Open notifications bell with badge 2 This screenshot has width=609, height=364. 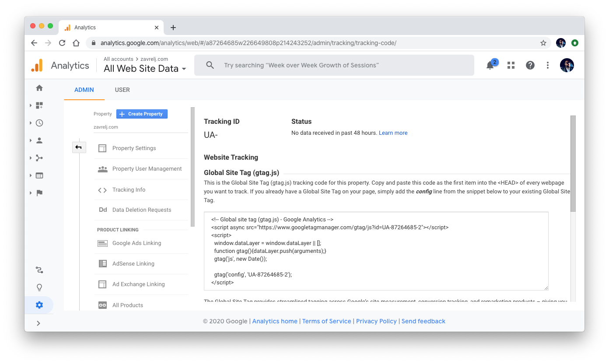490,65
